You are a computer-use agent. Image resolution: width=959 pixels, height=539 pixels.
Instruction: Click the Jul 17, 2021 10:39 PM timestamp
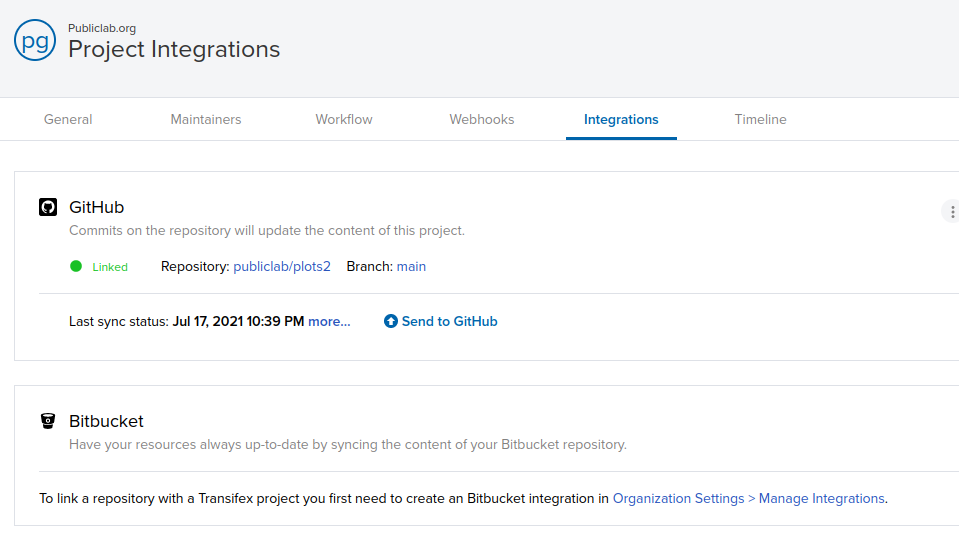(238, 322)
